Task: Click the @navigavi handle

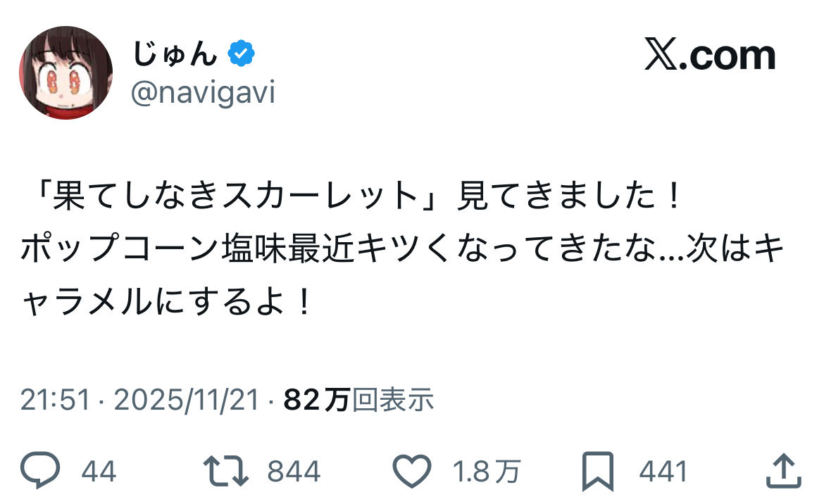Action: click(x=203, y=92)
